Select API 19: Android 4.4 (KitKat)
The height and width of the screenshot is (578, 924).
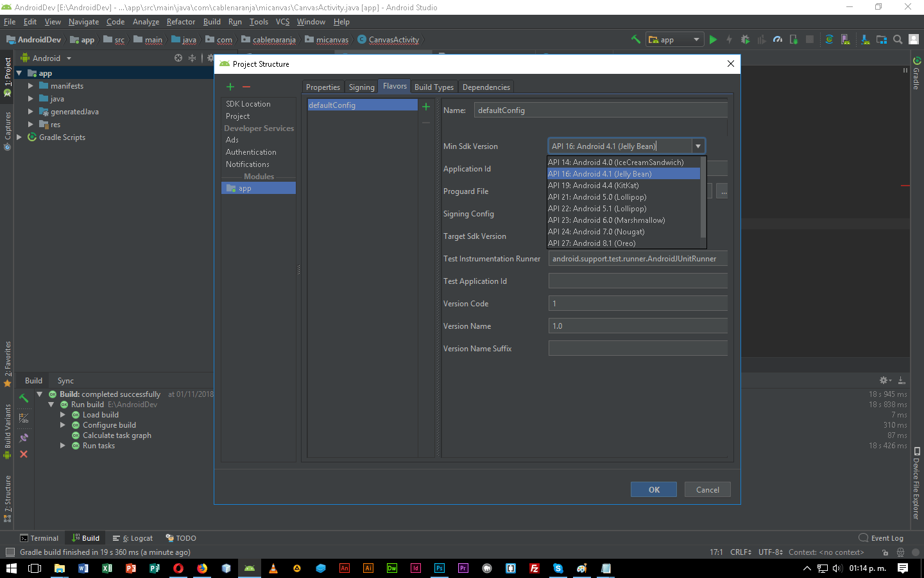pos(624,186)
